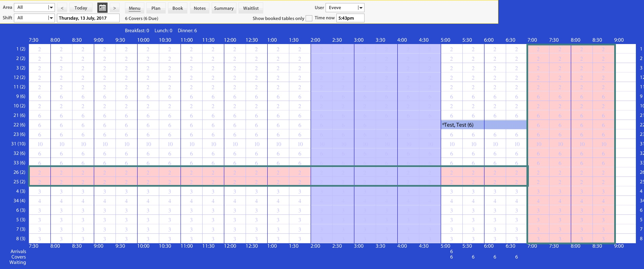Click the 9:00 header in the top time row

click(619, 40)
